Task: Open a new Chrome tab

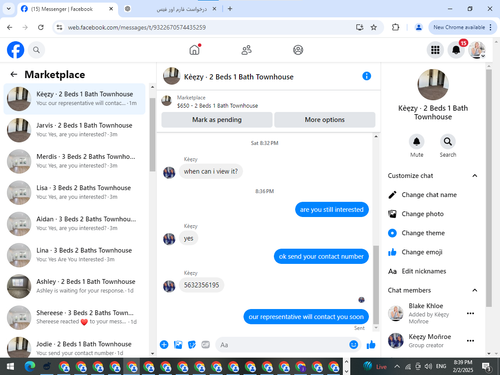Action: (x=230, y=9)
